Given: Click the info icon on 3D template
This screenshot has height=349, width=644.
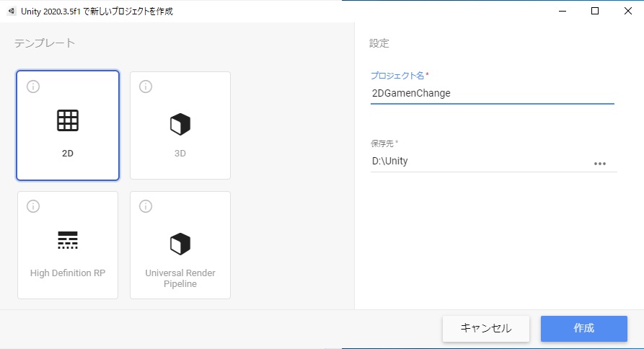Looking at the screenshot, I should pyautogui.click(x=146, y=87).
